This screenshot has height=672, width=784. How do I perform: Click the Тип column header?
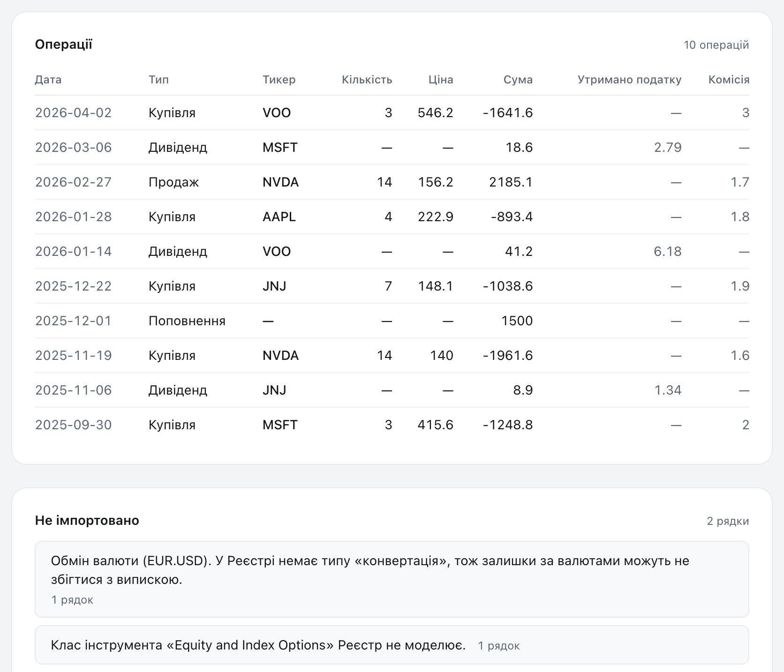click(x=158, y=80)
